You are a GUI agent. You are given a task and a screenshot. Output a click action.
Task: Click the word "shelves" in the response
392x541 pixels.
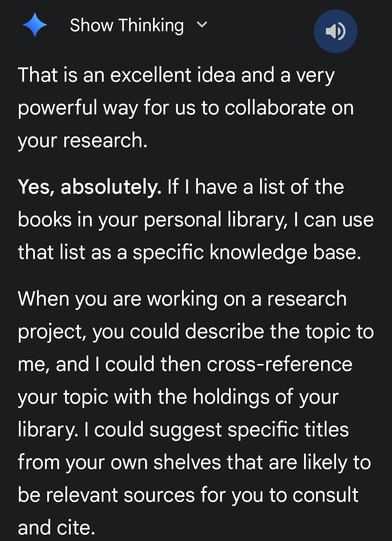click(x=187, y=463)
